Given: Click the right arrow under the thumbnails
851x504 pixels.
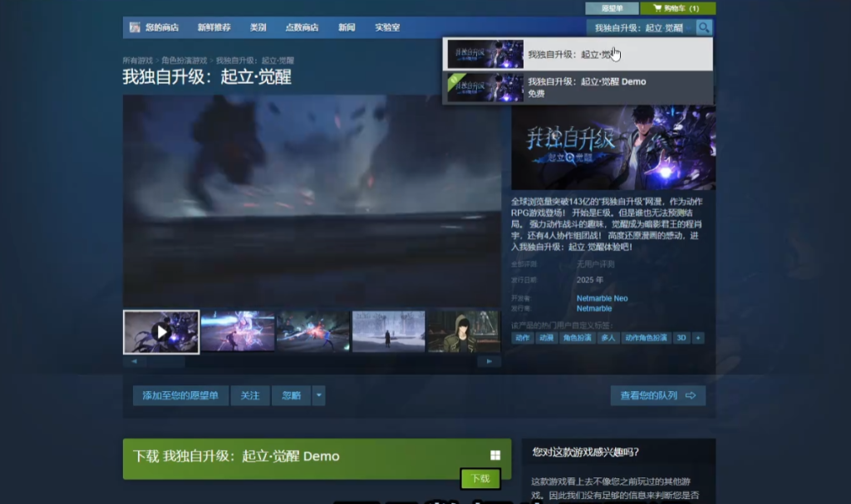Looking at the screenshot, I should (489, 361).
